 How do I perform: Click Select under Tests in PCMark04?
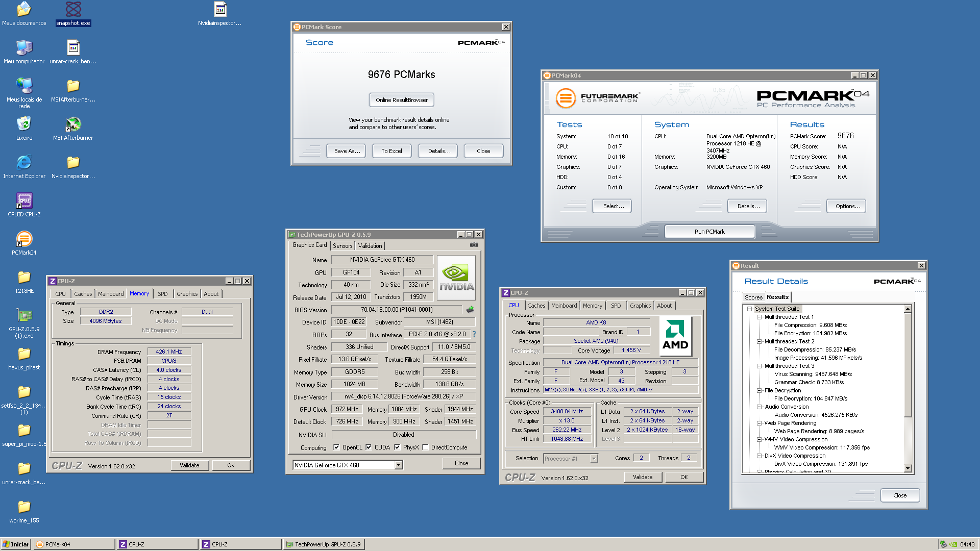click(x=613, y=206)
